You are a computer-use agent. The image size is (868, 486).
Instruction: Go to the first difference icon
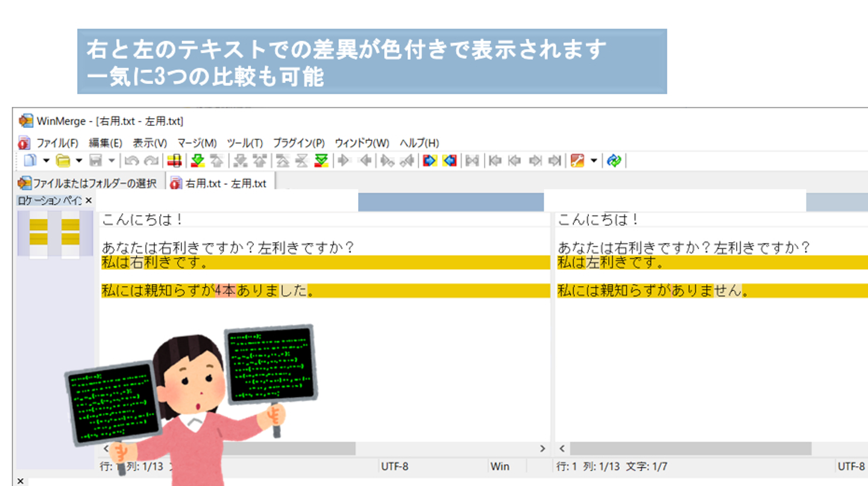point(282,161)
